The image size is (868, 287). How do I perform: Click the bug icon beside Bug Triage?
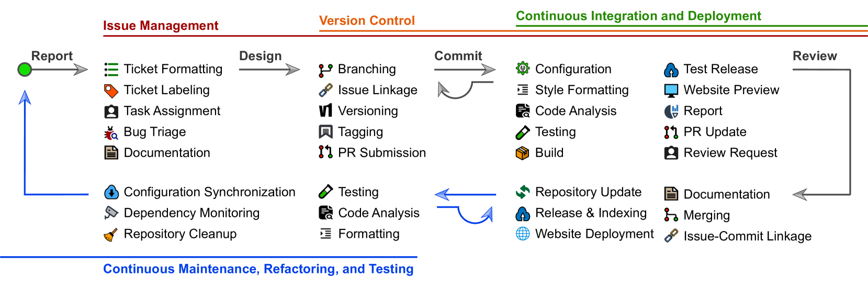(x=111, y=133)
